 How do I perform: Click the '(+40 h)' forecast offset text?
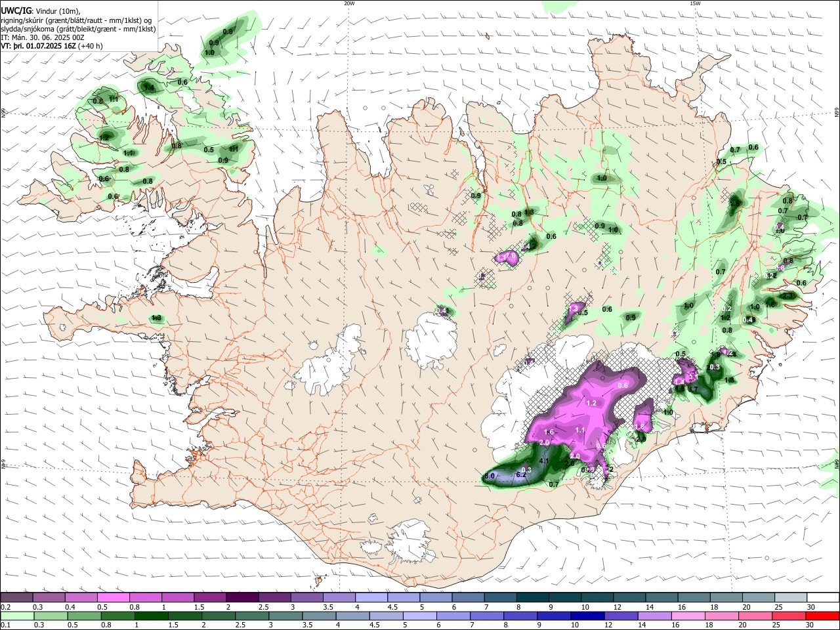pyautogui.click(x=91, y=46)
